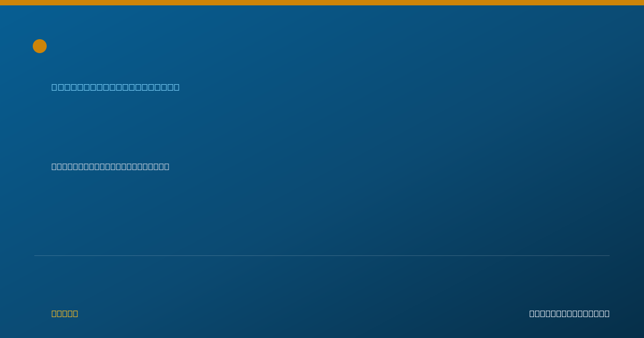The image size is (644, 338).
Task: Click the yellow footer label at bottom left
Action: click(65, 313)
